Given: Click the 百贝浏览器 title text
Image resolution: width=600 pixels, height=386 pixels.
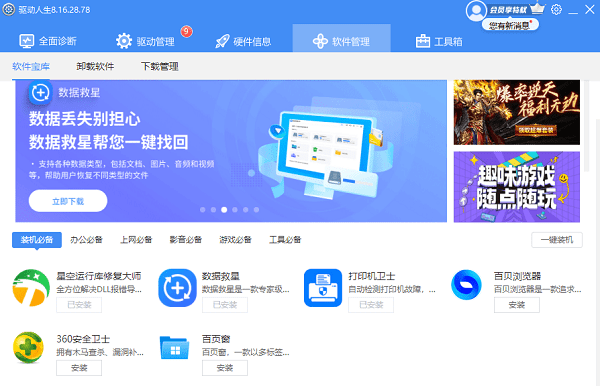Looking at the screenshot, I should (x=517, y=276).
